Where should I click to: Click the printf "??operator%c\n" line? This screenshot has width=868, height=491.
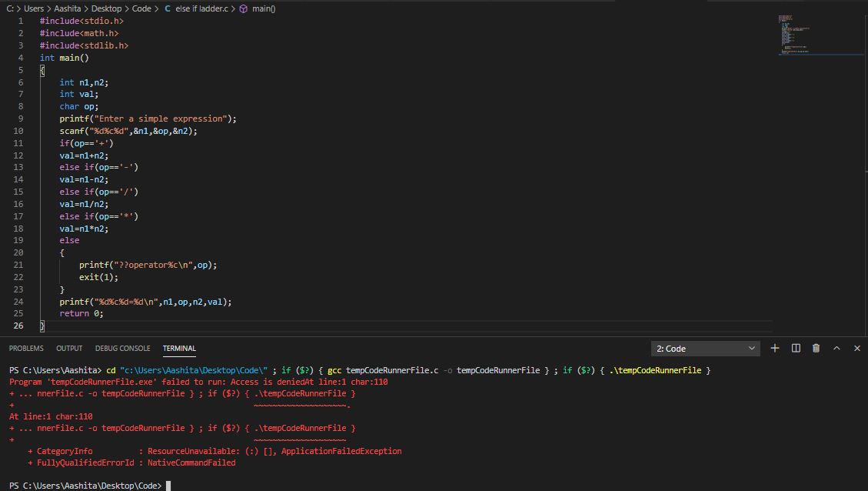pos(148,265)
